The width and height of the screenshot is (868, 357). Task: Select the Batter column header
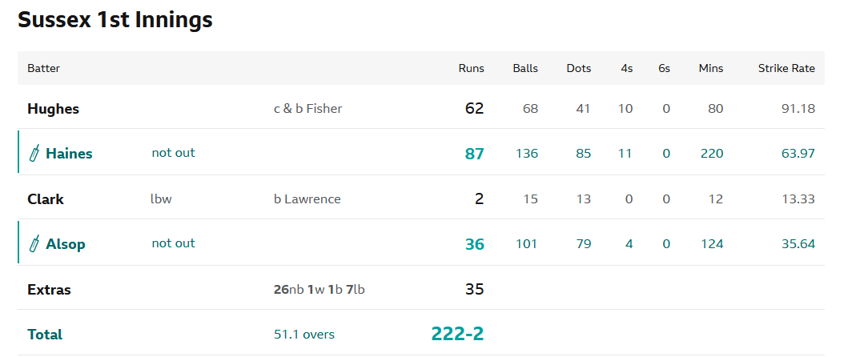[x=44, y=69]
